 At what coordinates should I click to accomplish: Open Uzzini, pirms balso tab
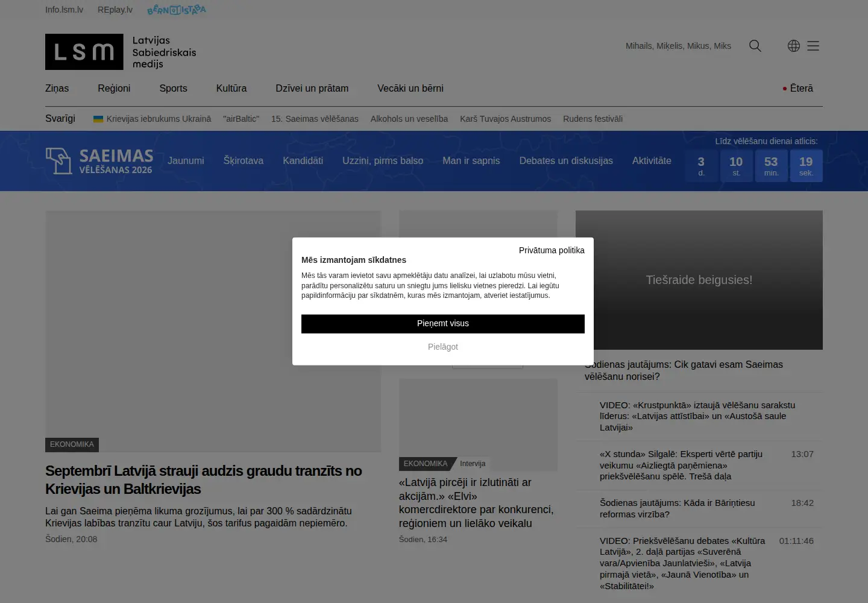383,161
